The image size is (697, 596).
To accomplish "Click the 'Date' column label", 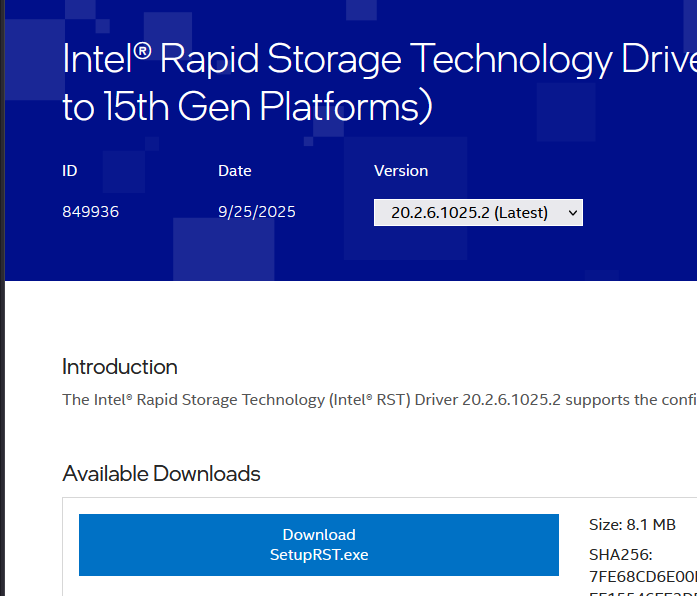I will [234, 171].
